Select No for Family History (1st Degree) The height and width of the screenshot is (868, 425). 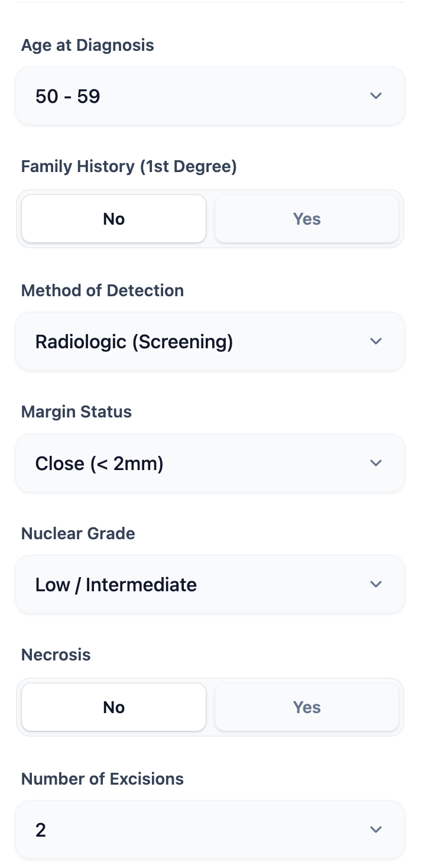point(113,218)
